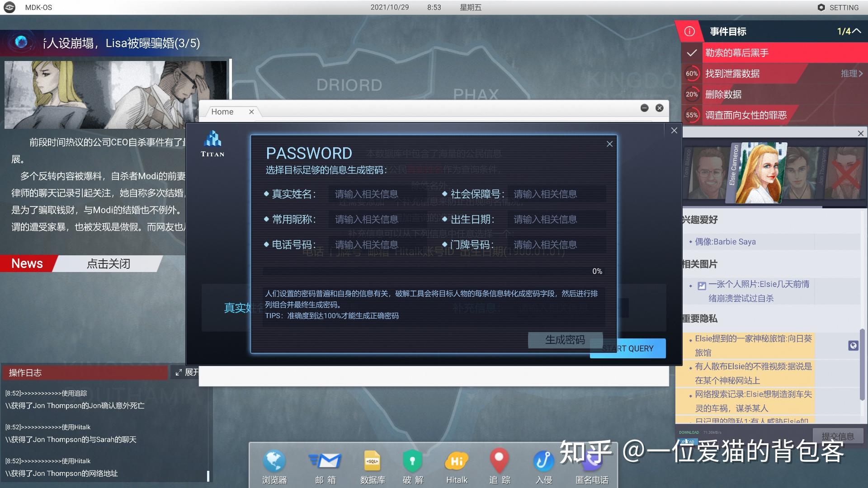The image size is (868, 488).
Task: Launch the 数据库 database tool
Action: [x=372, y=462]
